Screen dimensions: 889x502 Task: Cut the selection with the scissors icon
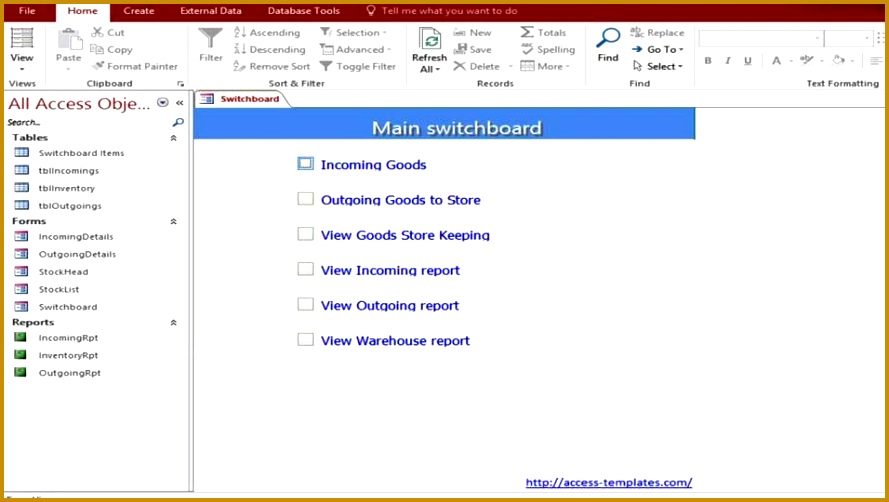[x=98, y=32]
